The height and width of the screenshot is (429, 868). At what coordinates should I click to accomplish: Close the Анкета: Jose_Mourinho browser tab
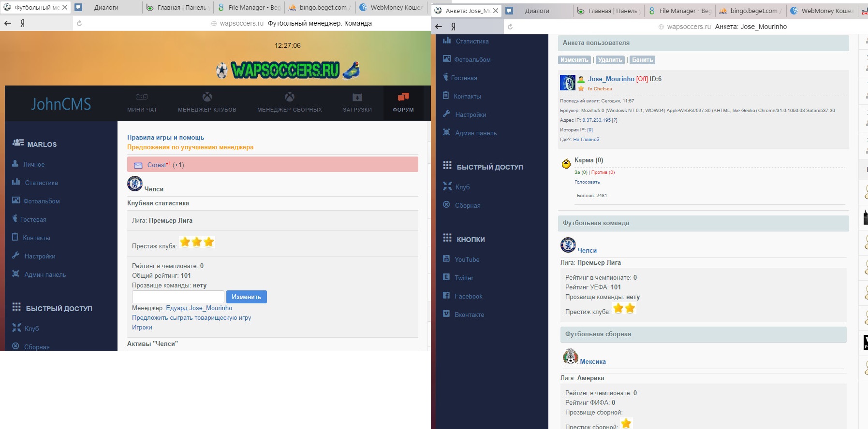pyautogui.click(x=496, y=11)
